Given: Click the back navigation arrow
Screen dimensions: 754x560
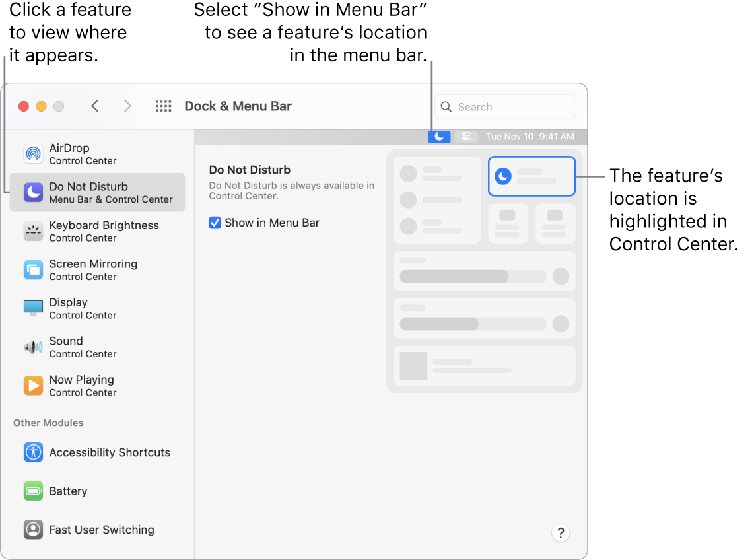Looking at the screenshot, I should tap(94, 106).
